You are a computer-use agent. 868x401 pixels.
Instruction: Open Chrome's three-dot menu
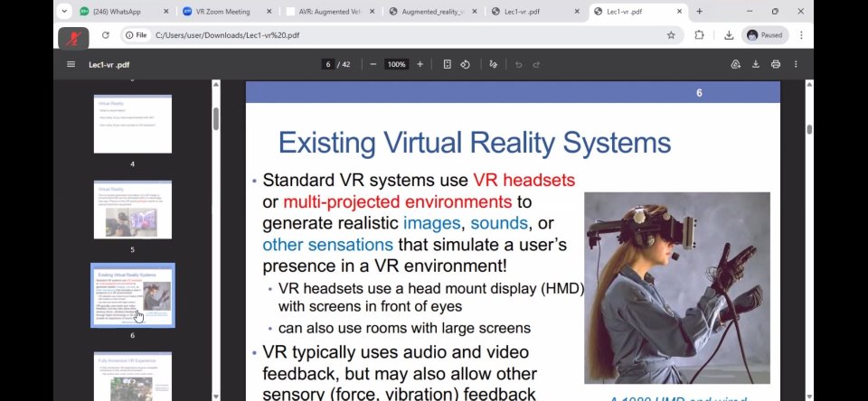pyautogui.click(x=801, y=35)
